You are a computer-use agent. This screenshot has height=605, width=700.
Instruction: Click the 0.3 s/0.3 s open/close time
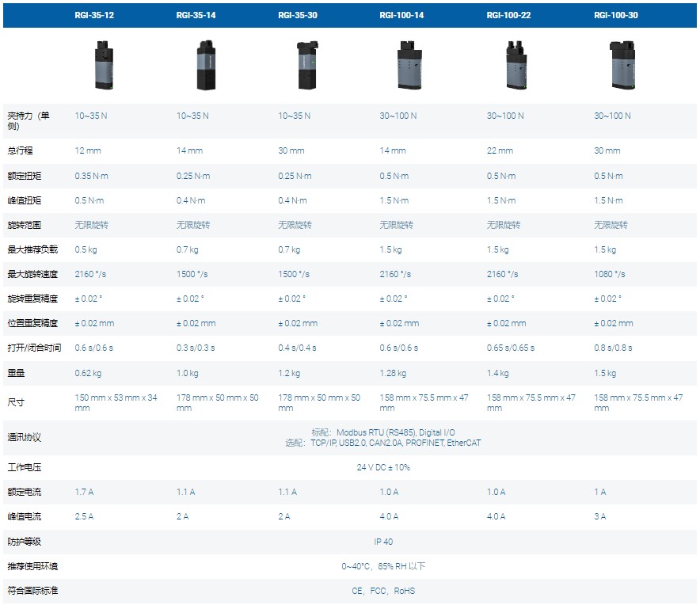coord(198,348)
